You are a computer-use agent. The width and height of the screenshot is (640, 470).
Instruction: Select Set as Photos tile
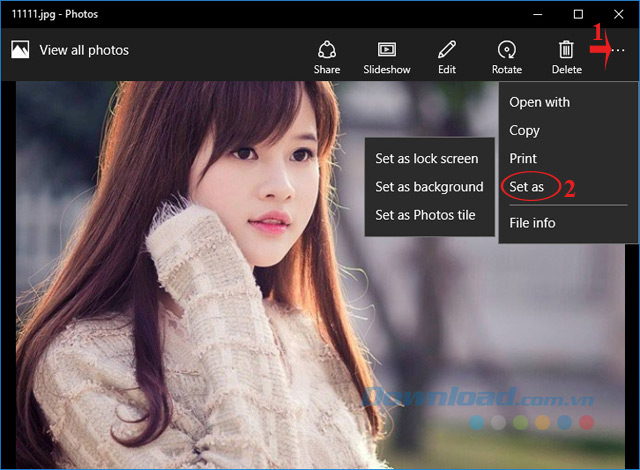[x=425, y=214]
